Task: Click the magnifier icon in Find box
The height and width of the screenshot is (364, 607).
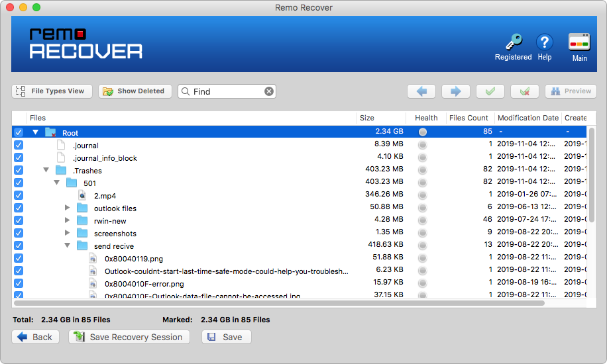Action: [186, 91]
